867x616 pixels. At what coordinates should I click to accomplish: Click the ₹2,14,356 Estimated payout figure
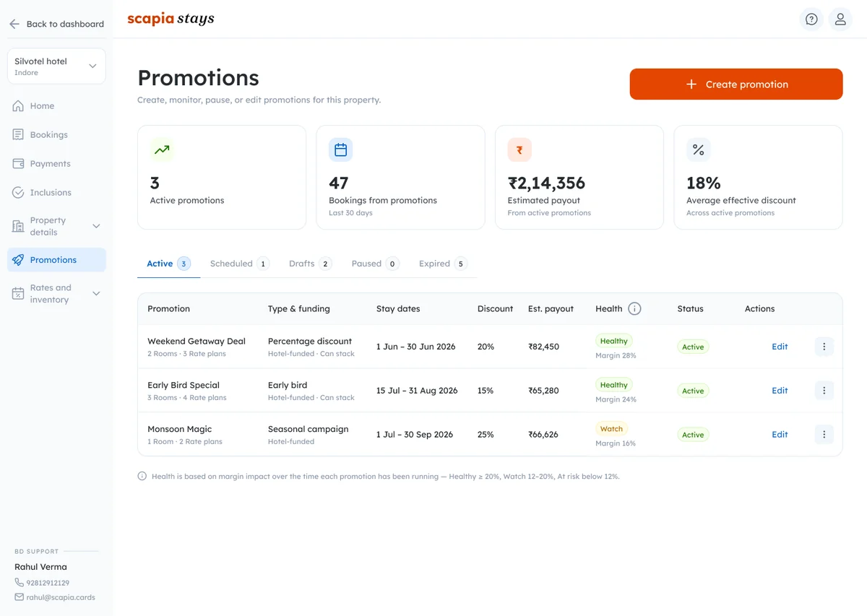(546, 183)
